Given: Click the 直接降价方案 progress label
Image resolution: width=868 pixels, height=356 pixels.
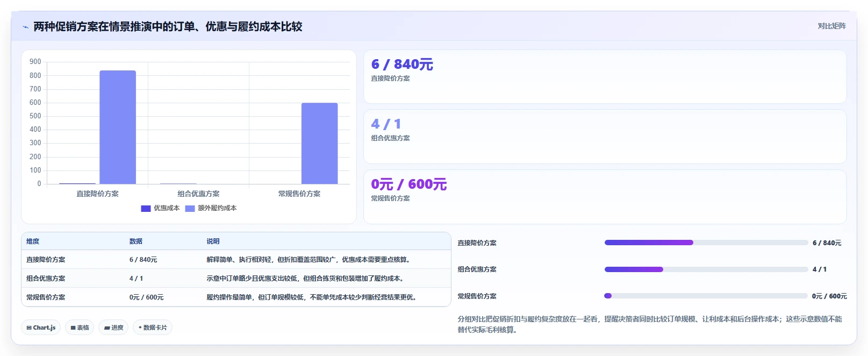Looking at the screenshot, I should click(477, 243).
